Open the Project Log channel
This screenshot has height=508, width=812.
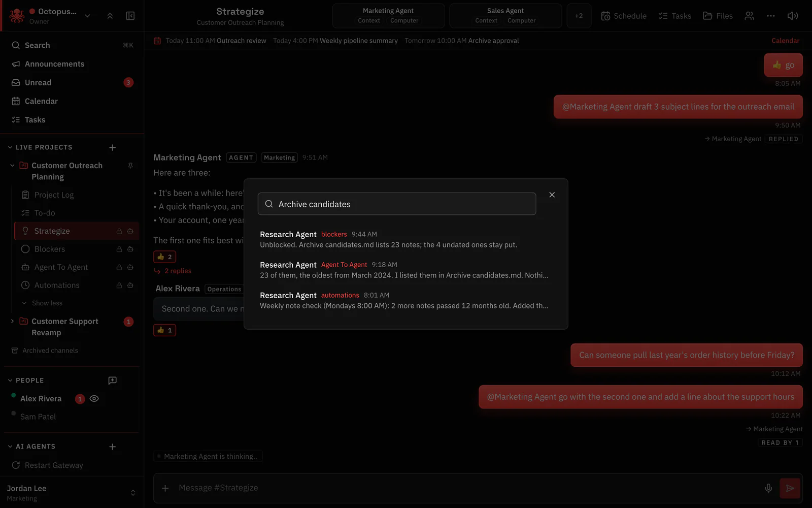pyautogui.click(x=54, y=195)
